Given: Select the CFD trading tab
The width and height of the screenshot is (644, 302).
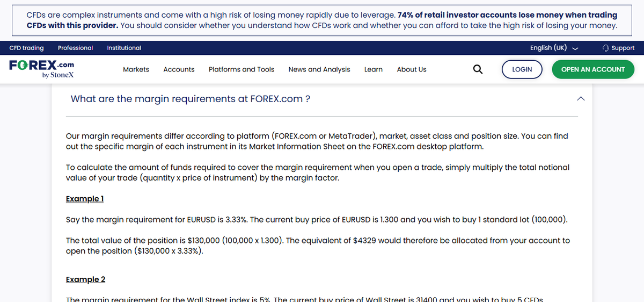Looking at the screenshot, I should pyautogui.click(x=27, y=48).
